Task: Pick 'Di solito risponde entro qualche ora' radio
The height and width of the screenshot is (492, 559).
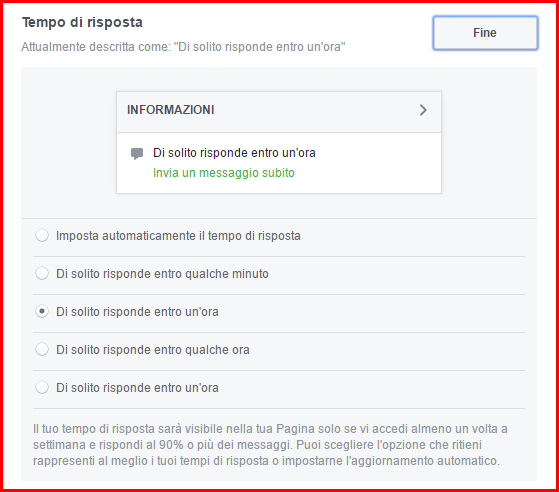Action: 42,349
